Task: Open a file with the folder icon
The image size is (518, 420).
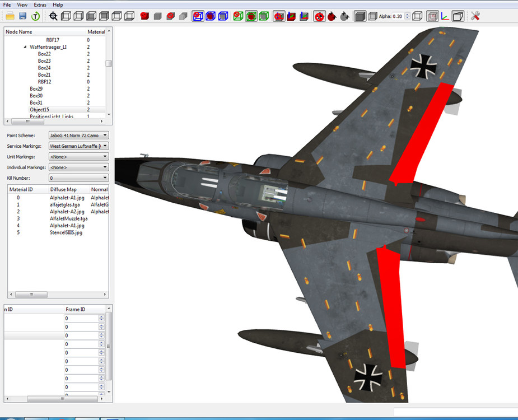Action: coord(10,16)
